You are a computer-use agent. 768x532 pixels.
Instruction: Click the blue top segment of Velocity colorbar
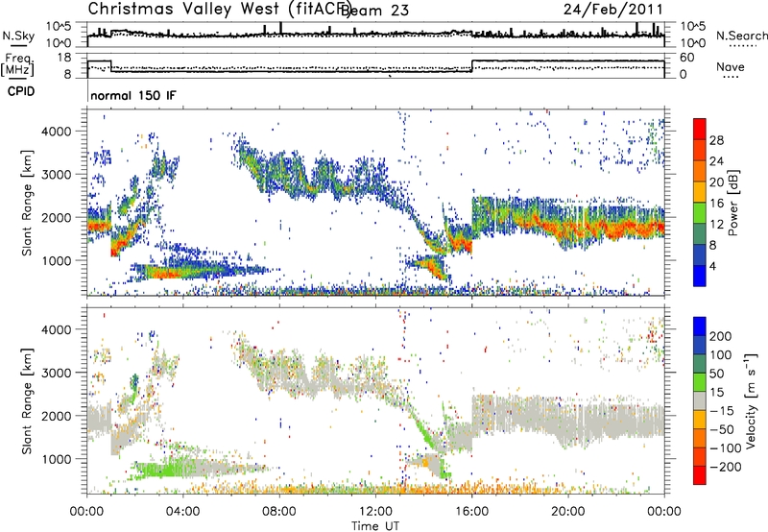[700, 326]
